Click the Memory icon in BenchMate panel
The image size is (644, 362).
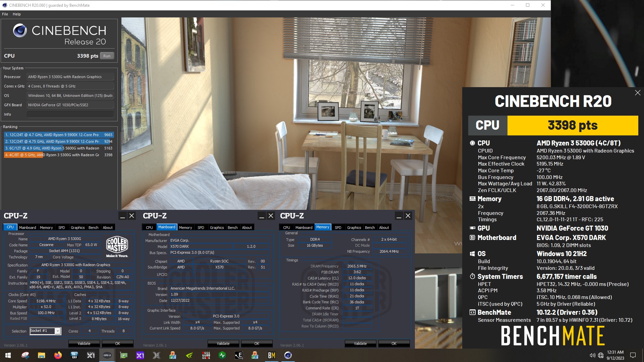click(472, 199)
